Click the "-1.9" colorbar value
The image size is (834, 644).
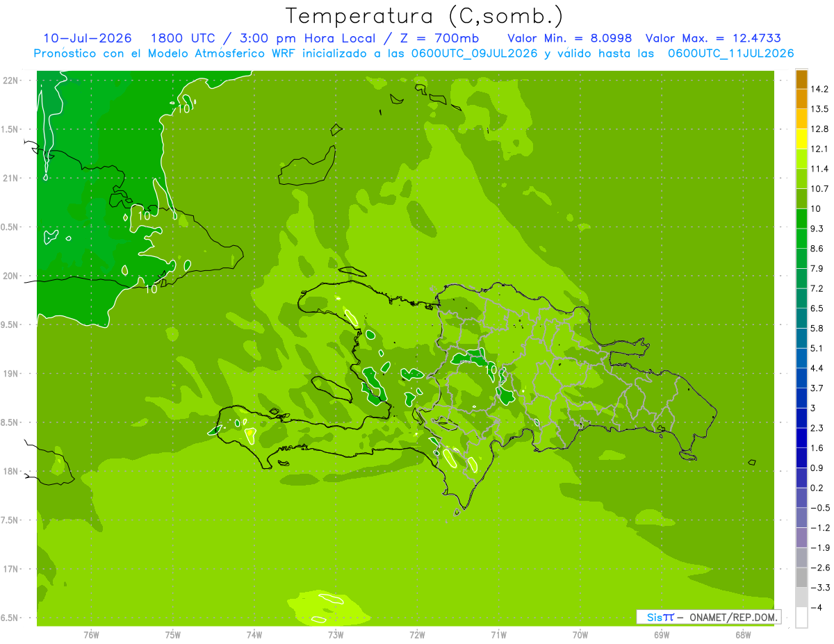pos(819,548)
